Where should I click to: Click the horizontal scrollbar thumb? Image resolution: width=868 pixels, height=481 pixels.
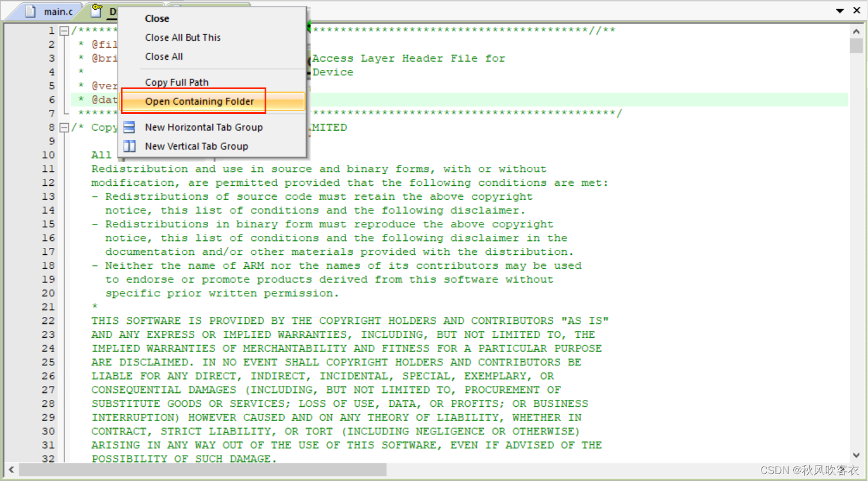tap(202, 469)
